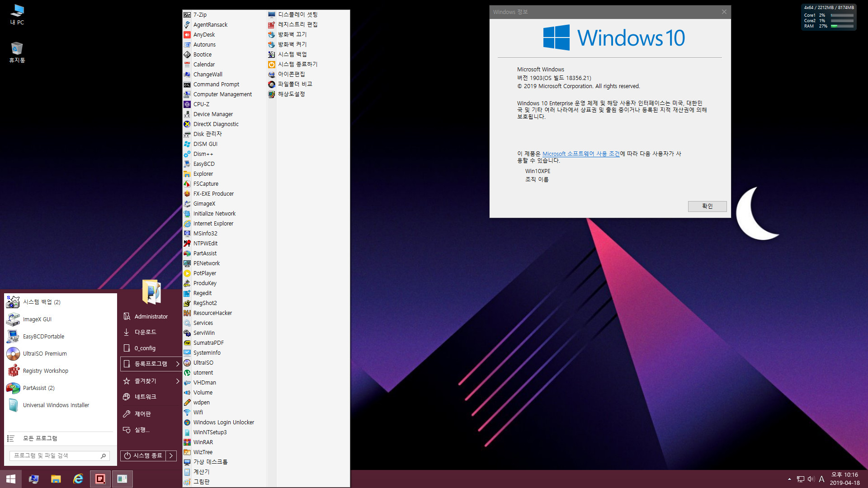868x488 pixels.
Task: Open Internet Explorer on the taskbar
Action: click(78, 479)
